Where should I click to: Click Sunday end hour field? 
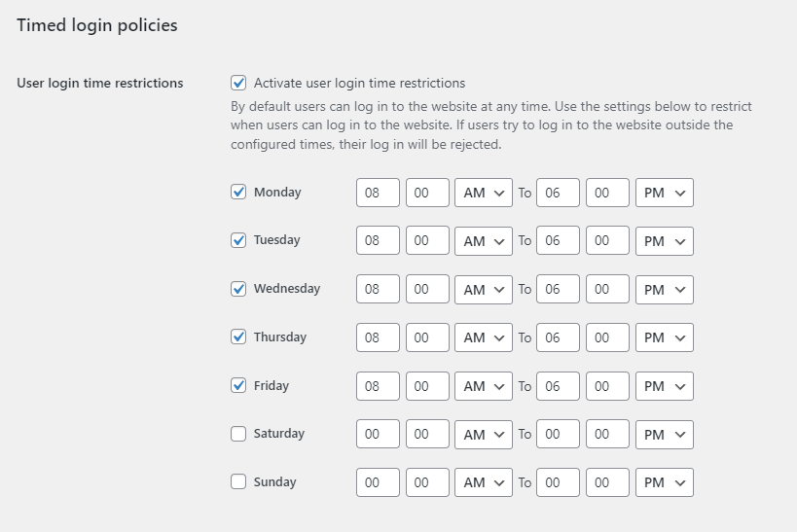(558, 482)
